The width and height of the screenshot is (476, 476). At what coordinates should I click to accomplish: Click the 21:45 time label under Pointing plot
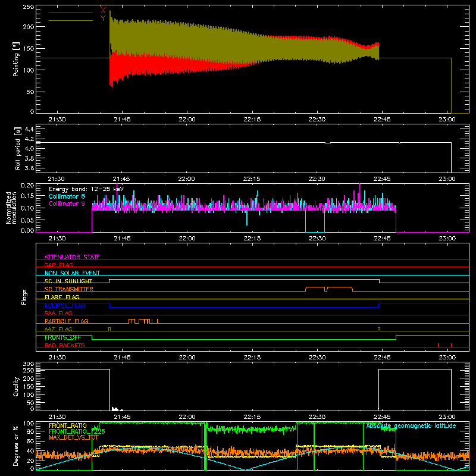pos(122,120)
